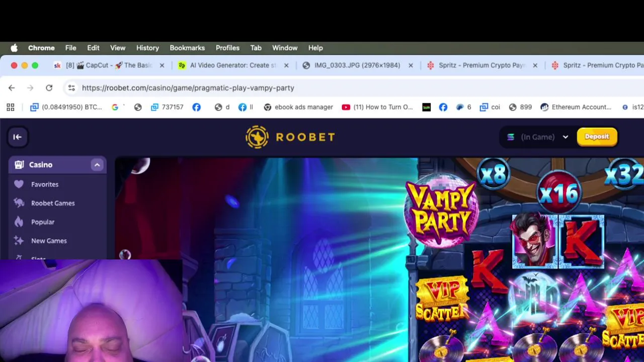Open the ebook ads manager bookmark
This screenshot has height=362, width=644.
(298, 107)
